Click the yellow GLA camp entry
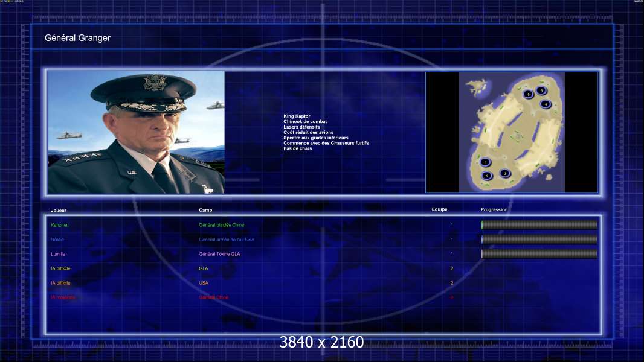 click(204, 268)
